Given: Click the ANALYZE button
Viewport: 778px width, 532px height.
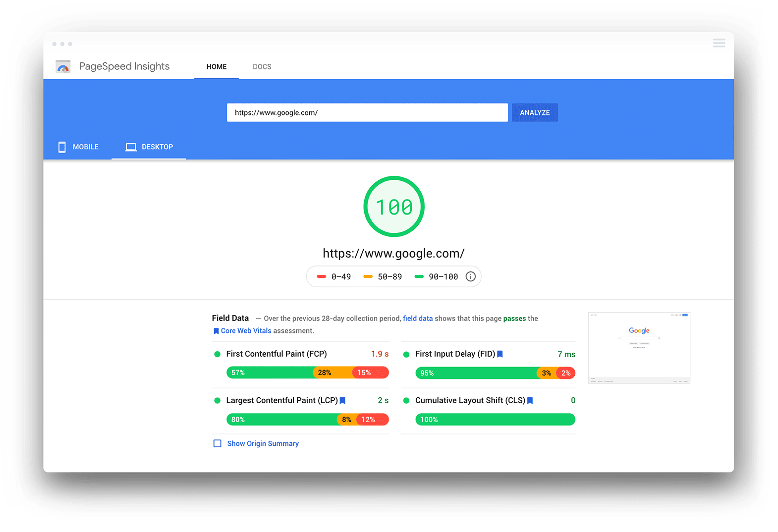Looking at the screenshot, I should click(535, 112).
